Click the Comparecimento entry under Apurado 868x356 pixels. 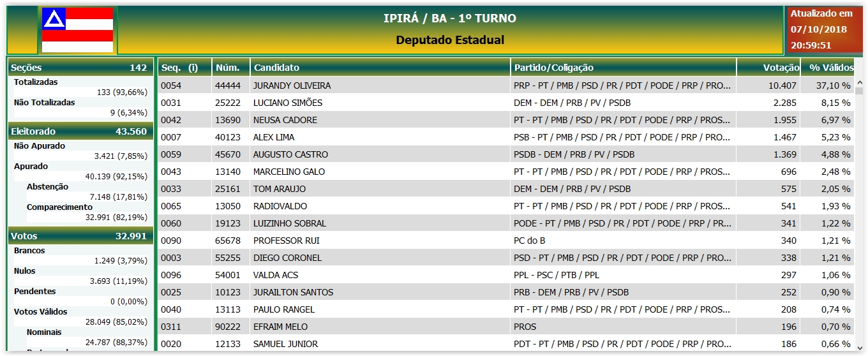59,207
